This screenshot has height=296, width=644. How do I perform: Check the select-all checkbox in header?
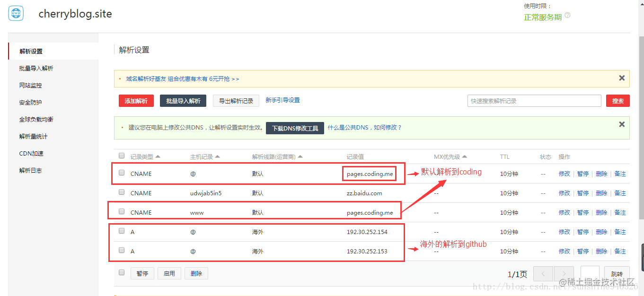(122, 156)
